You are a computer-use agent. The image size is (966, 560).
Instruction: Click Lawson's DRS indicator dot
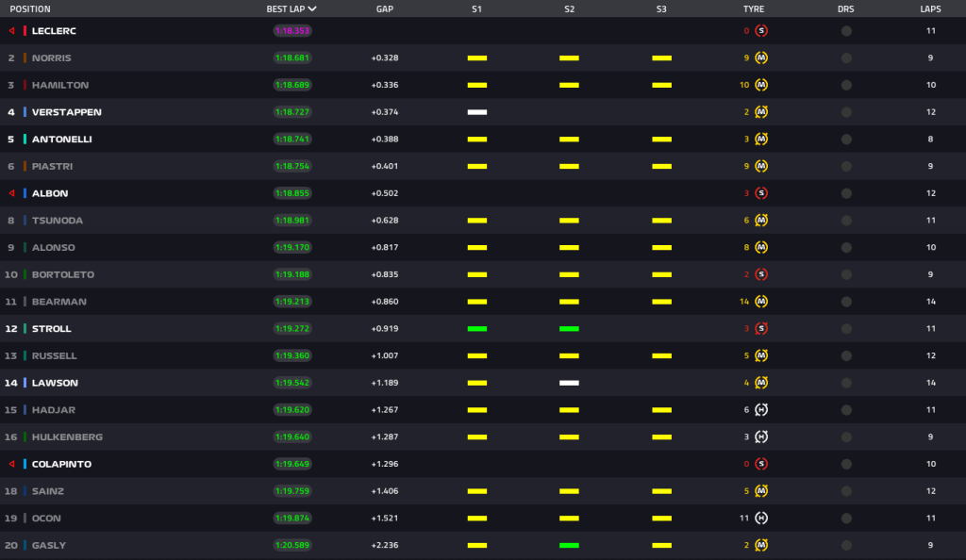pyautogui.click(x=846, y=383)
